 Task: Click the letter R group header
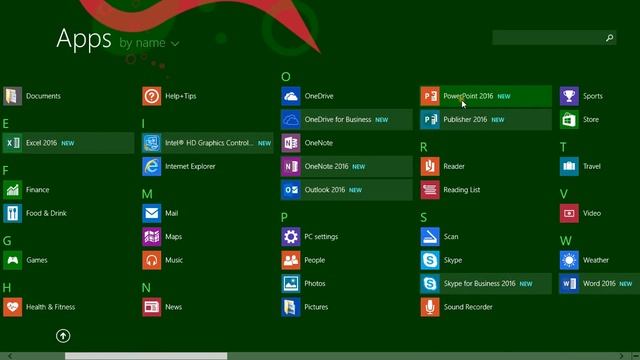coord(424,147)
